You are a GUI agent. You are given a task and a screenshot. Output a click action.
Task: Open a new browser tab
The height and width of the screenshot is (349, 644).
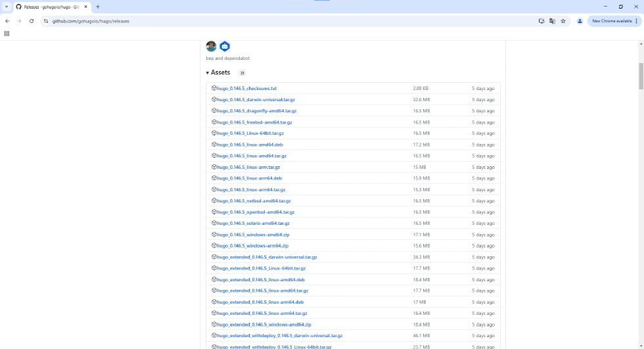pos(98,7)
